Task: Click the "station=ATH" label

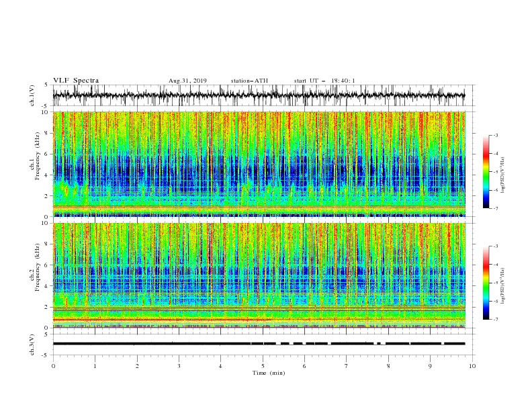Action: click(249, 81)
